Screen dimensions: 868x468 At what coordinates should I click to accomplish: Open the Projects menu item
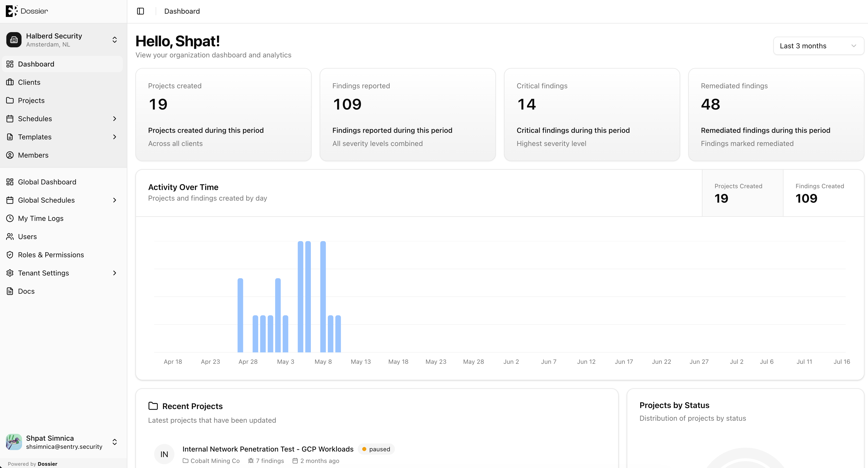(62, 100)
